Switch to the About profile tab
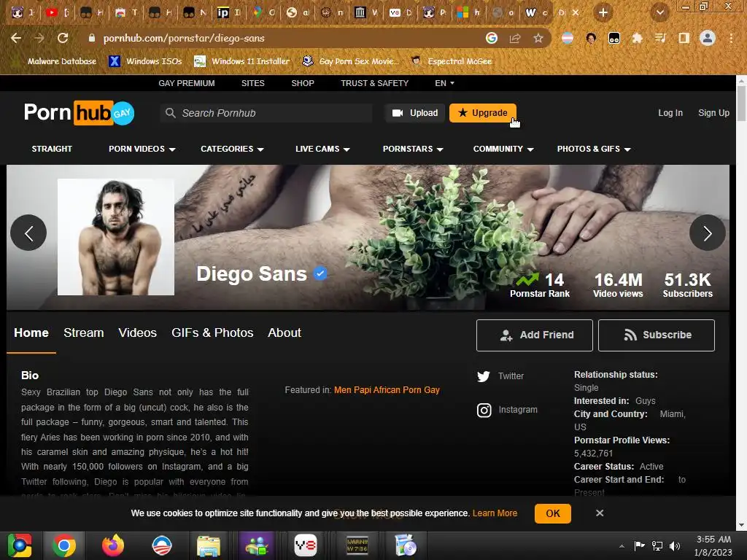747x560 pixels. coord(285,332)
